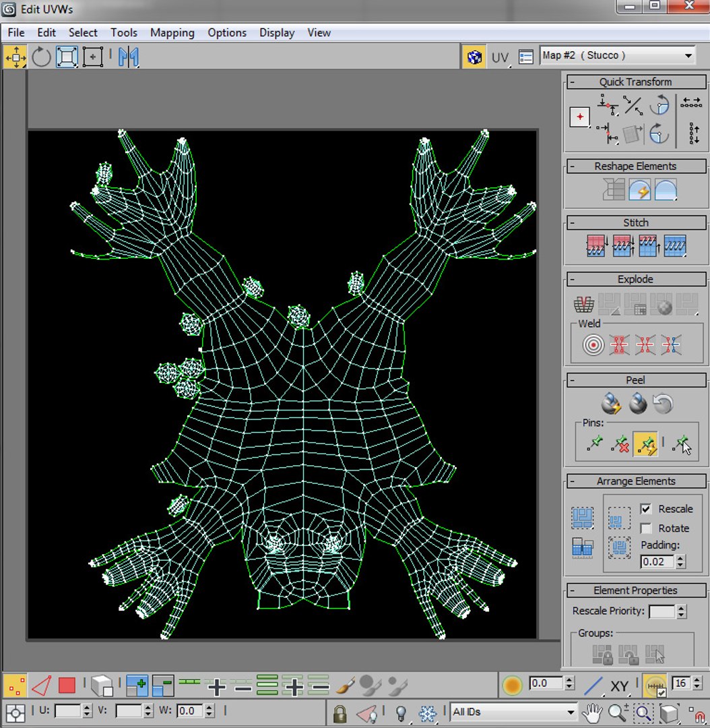The image size is (710, 728).
Task: Select the Rotate Selected Subobjects tool
Action: (41, 57)
